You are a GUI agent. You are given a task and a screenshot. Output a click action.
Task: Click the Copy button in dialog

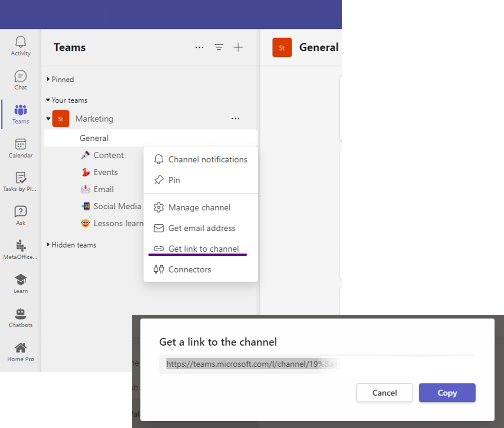click(447, 393)
